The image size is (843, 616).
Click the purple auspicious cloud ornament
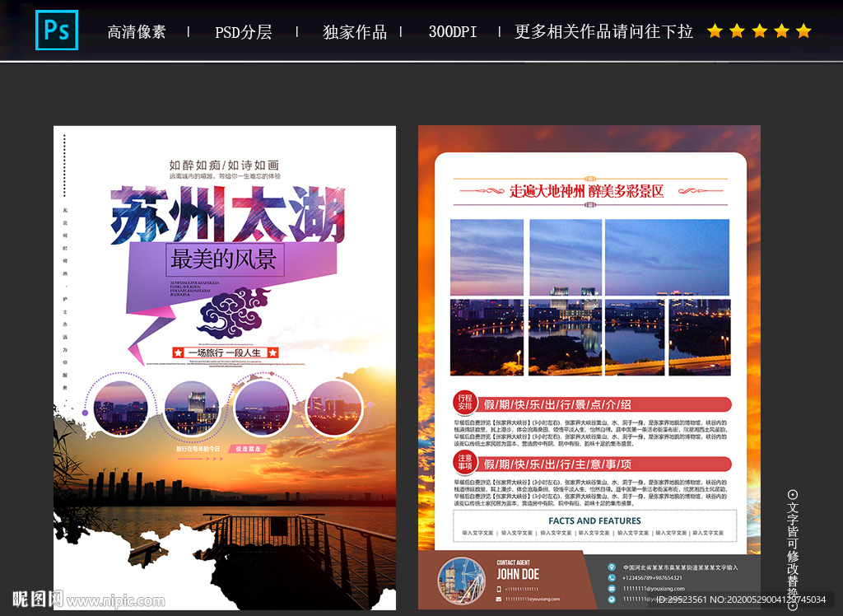click(x=233, y=313)
